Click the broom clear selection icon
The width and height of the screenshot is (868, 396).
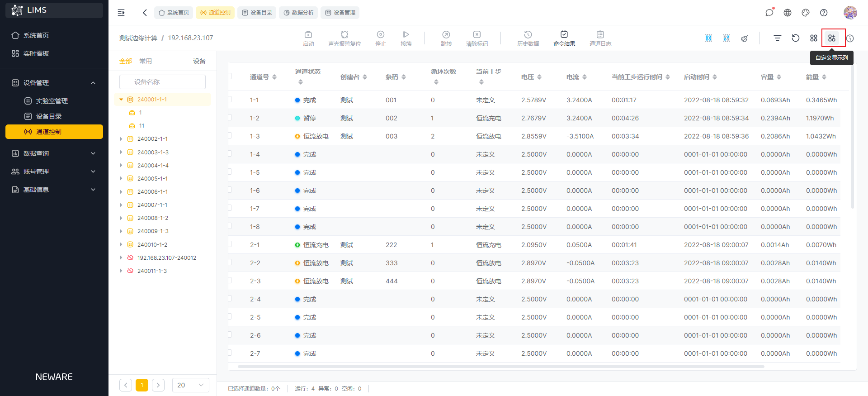click(745, 38)
